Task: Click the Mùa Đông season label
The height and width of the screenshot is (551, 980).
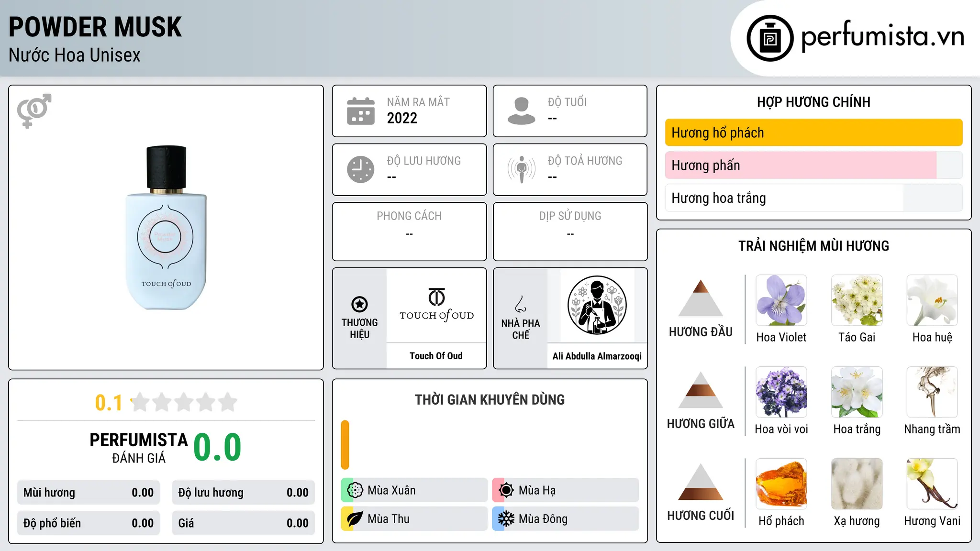Action: [x=543, y=519]
